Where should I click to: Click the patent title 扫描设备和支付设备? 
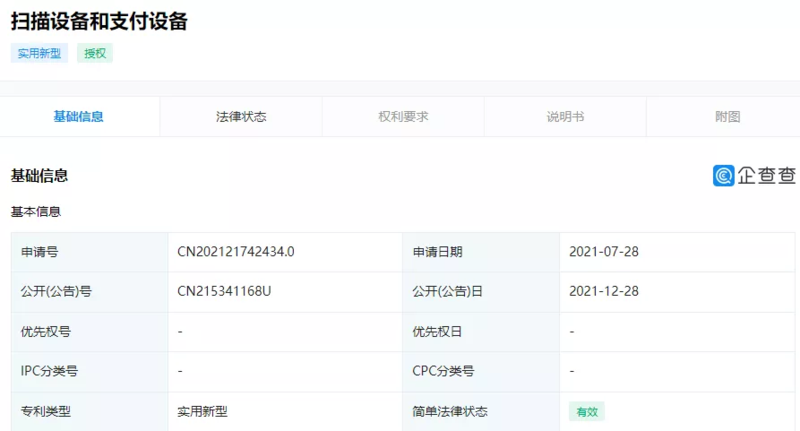99,21
